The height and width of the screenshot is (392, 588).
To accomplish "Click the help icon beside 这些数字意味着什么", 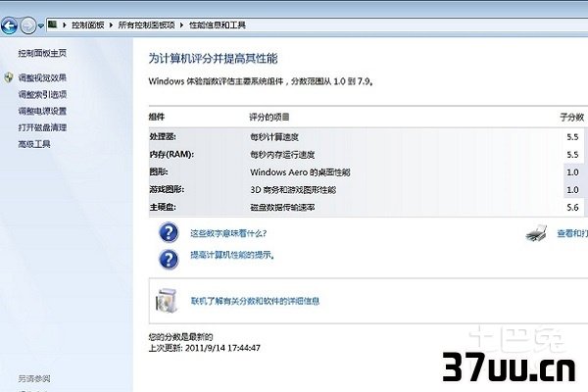I will 169,232.
